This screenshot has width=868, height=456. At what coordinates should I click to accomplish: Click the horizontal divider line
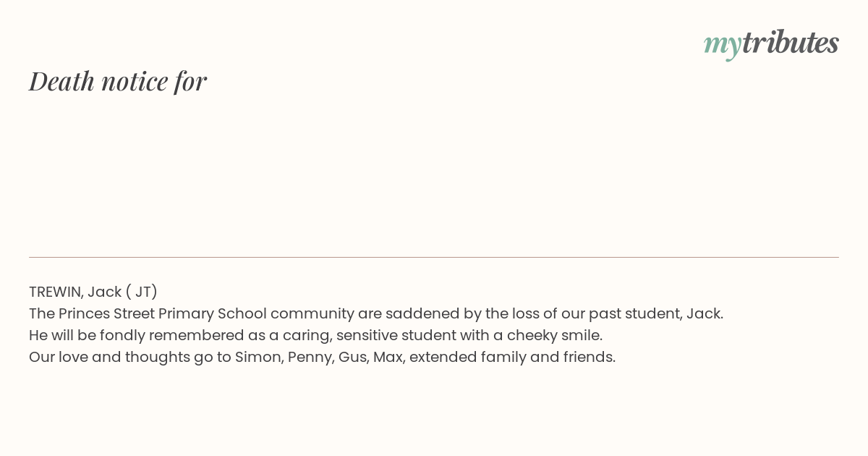pyautogui.click(x=434, y=257)
